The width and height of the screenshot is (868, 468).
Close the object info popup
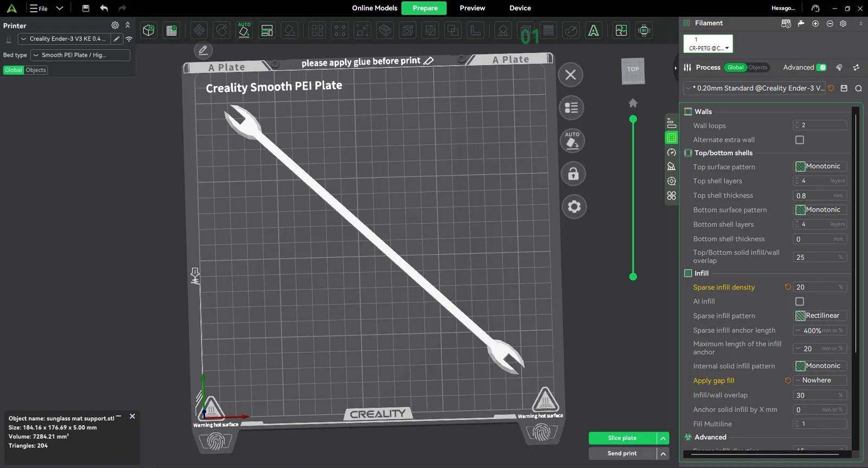pos(132,416)
